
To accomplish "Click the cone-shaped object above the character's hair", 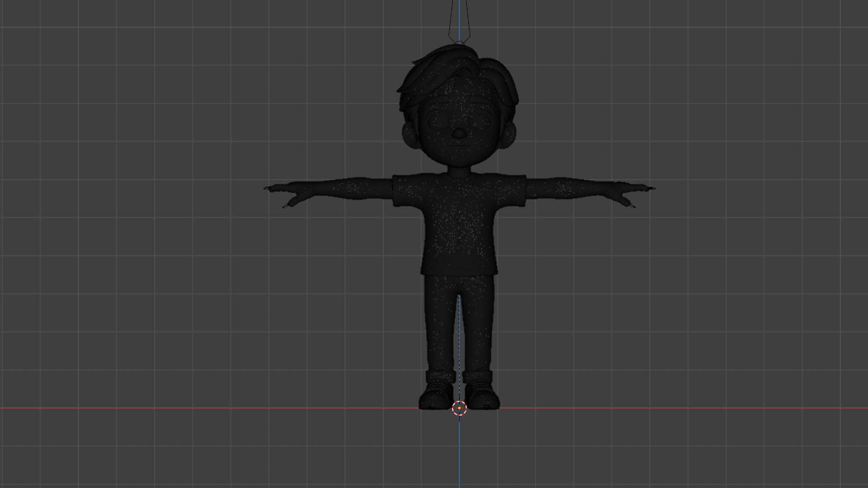I will pos(459,22).
